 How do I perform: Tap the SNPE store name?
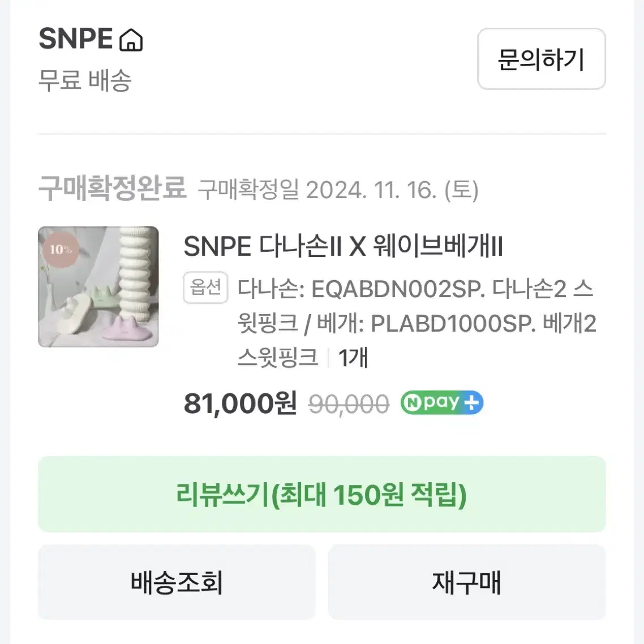(x=76, y=39)
